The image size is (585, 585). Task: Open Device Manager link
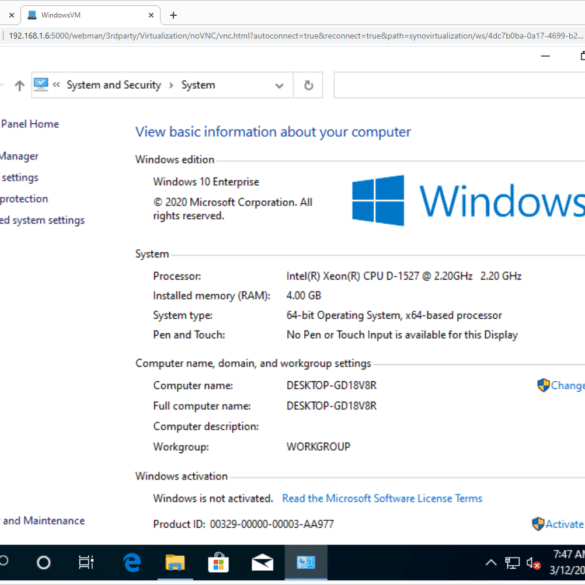[x=19, y=156]
